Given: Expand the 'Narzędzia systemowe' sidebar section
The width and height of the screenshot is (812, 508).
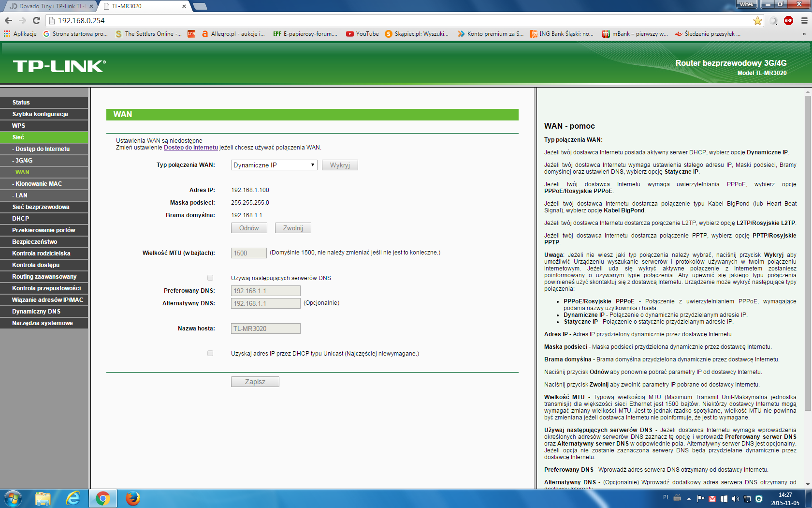Looking at the screenshot, I should 43,323.
